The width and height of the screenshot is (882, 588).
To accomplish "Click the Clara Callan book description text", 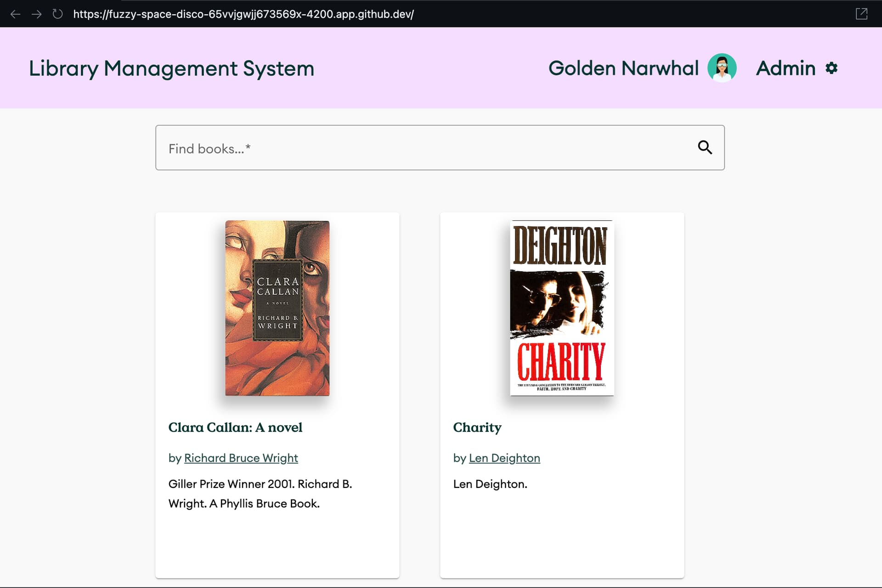I will click(260, 493).
